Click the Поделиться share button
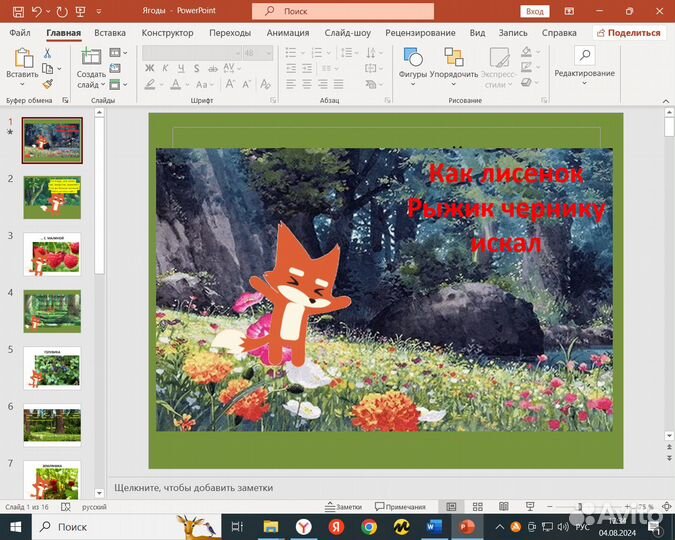 (x=629, y=33)
